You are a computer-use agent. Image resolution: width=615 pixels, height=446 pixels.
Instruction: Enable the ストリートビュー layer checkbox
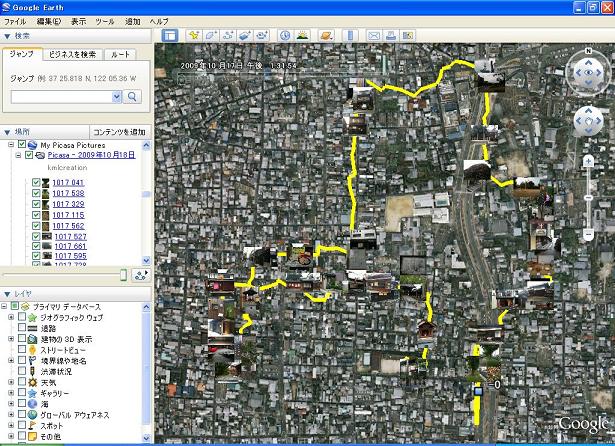coord(22,349)
